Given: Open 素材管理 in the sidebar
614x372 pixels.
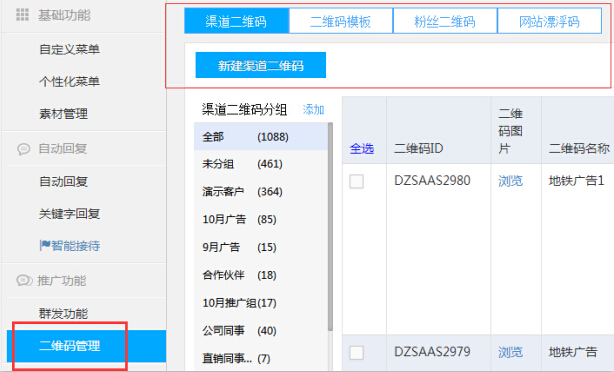Looking at the screenshot, I should click(x=63, y=114).
